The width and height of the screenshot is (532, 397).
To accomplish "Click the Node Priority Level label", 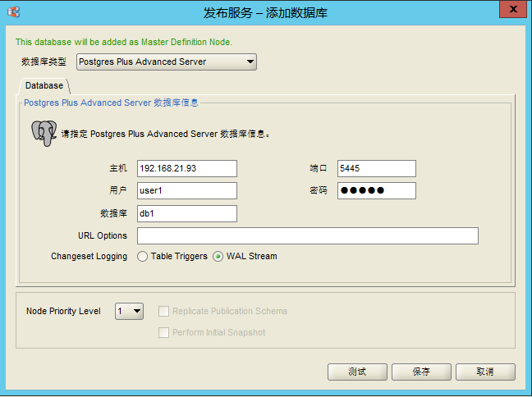I will (x=63, y=311).
